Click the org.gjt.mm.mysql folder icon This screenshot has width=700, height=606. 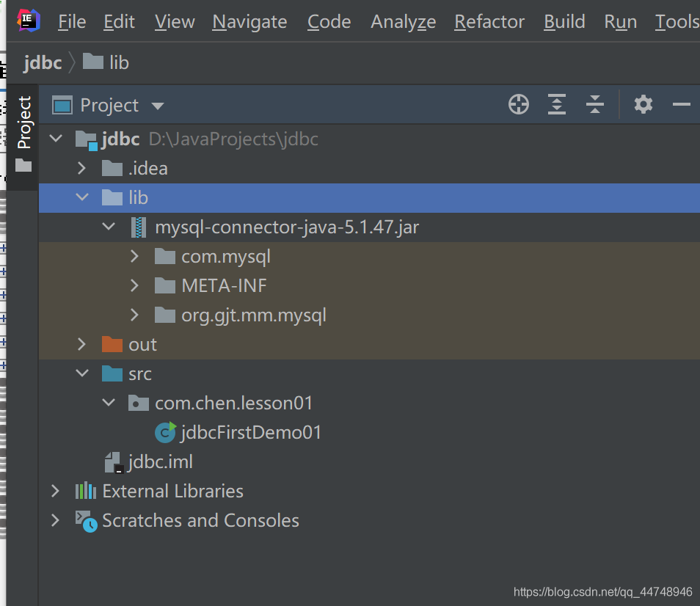click(165, 315)
